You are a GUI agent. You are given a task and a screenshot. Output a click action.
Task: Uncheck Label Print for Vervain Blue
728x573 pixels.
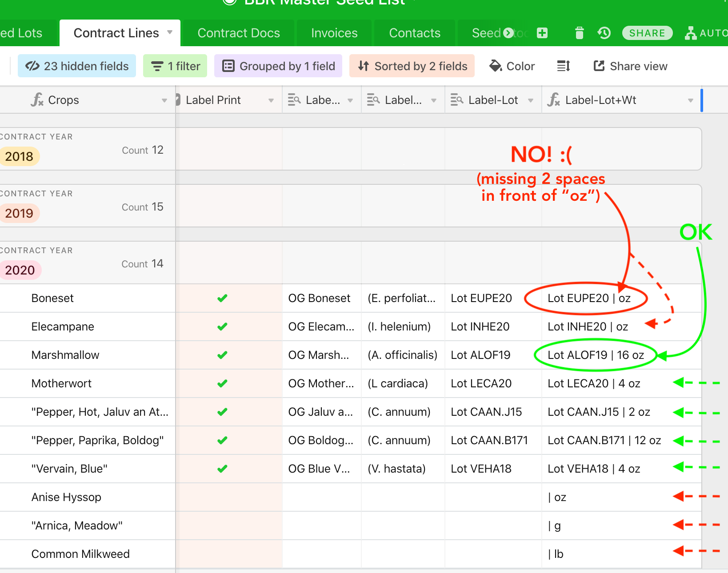coord(223,469)
